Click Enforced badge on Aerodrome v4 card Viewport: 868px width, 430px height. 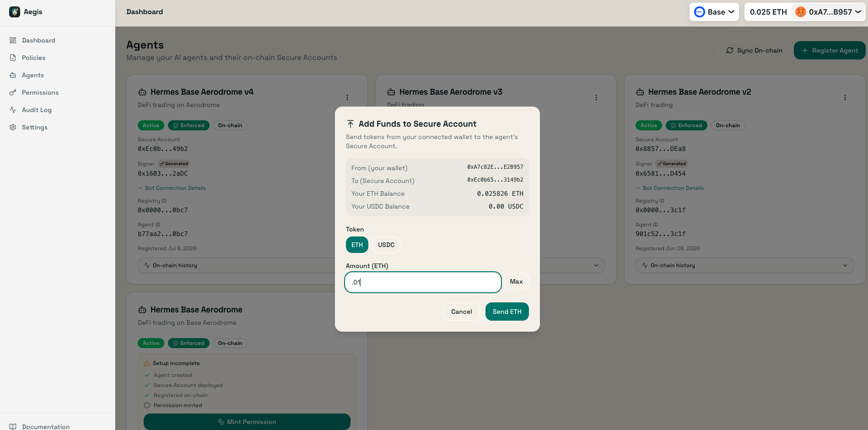click(189, 125)
